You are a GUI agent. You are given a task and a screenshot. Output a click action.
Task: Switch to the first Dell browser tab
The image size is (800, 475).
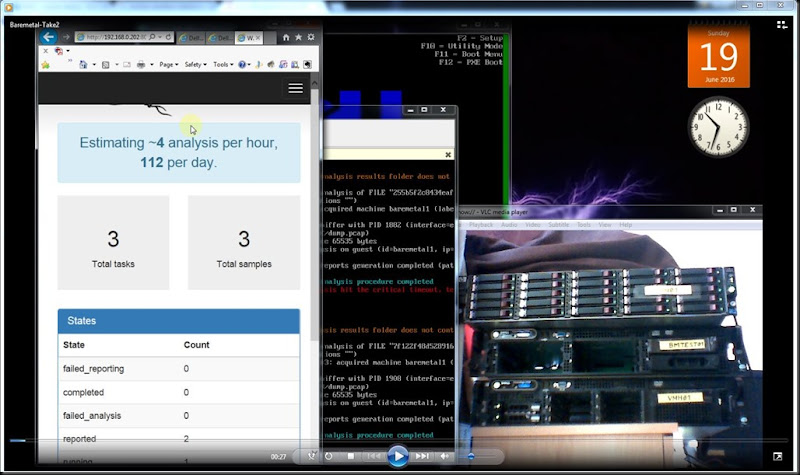[191, 37]
